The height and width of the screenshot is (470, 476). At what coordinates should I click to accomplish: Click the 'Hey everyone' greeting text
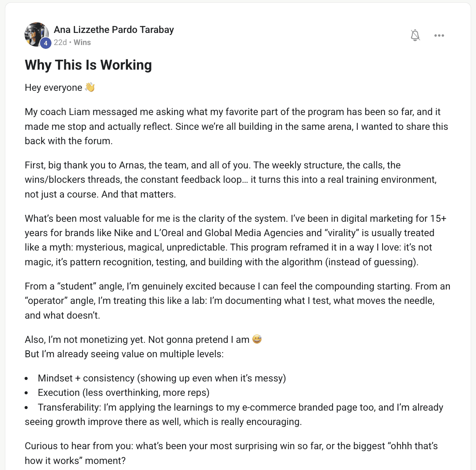click(53, 88)
